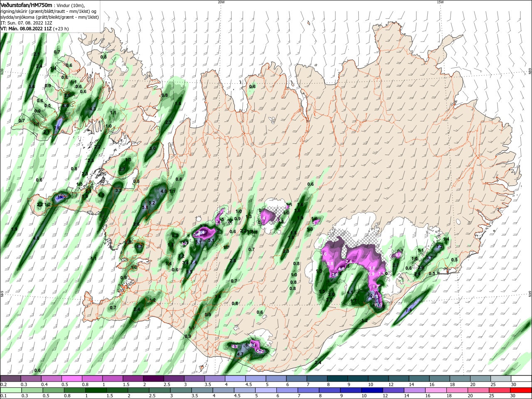Click the lower legend swatch starting at 3
532x399 pixels.
pyautogui.click(x=181, y=390)
